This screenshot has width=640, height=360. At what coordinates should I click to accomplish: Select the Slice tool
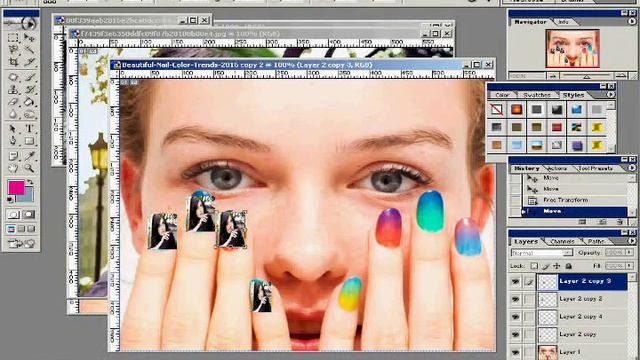coord(29,62)
